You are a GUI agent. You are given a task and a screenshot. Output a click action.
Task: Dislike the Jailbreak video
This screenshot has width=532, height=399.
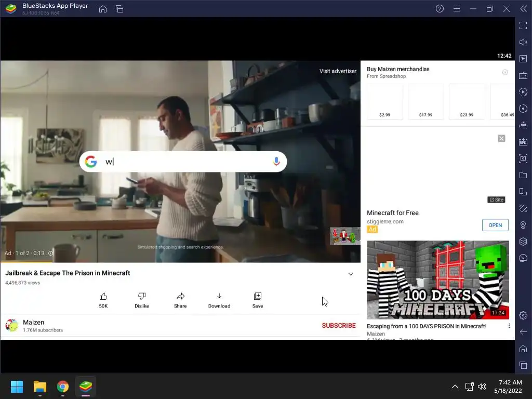(x=142, y=300)
